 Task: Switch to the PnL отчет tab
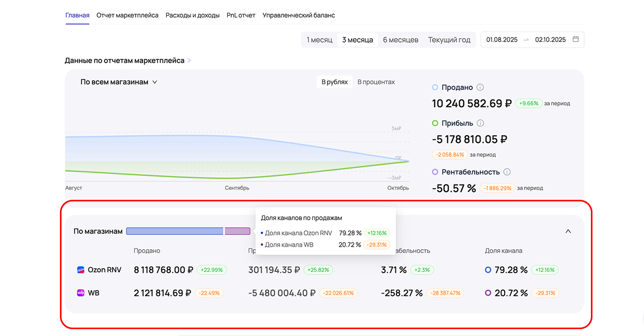click(241, 15)
